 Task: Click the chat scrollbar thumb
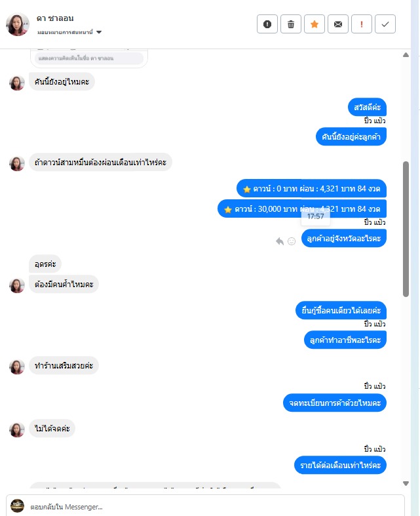tap(406, 229)
